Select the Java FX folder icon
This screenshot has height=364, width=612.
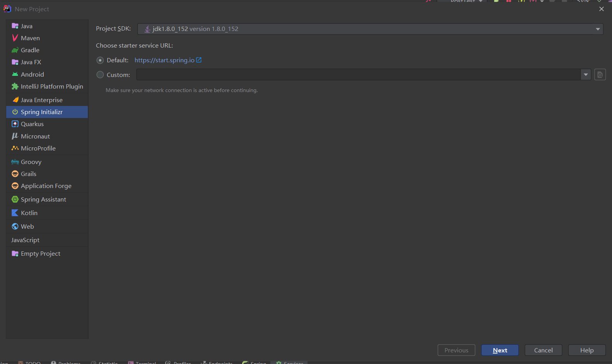15,62
